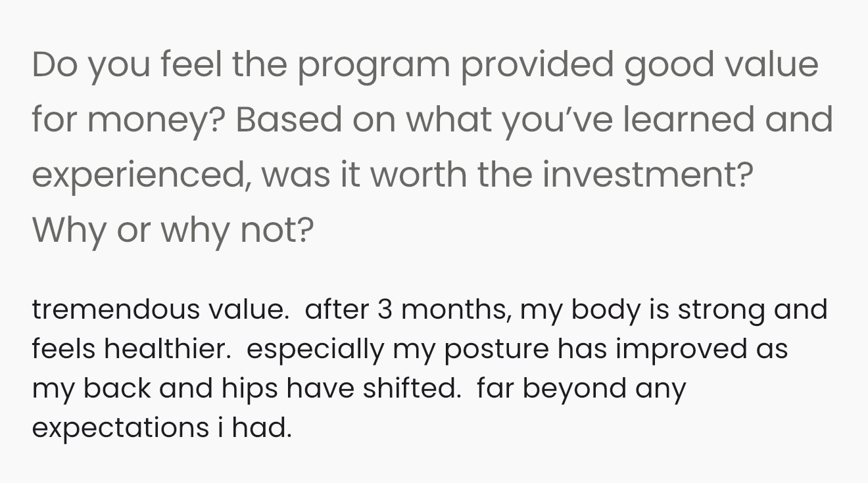Viewport: 868px width, 483px height.
Task: Click the question line starting "Do you feel"
Action: (425, 65)
